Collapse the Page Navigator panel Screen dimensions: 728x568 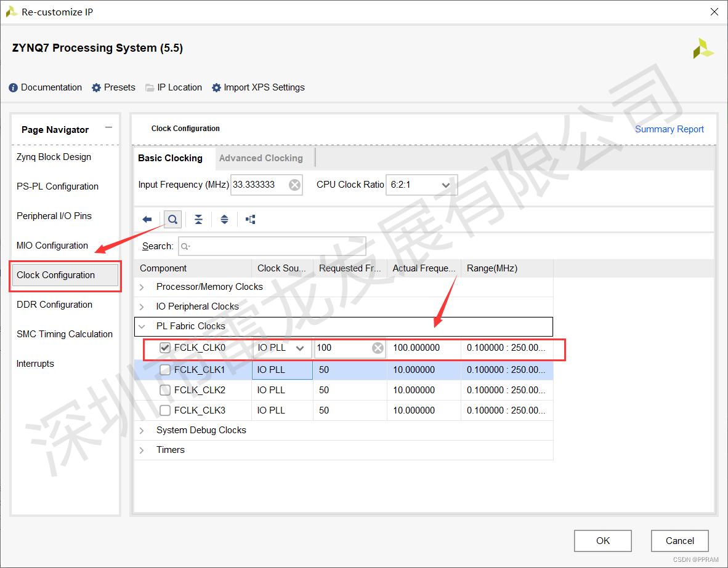click(108, 128)
